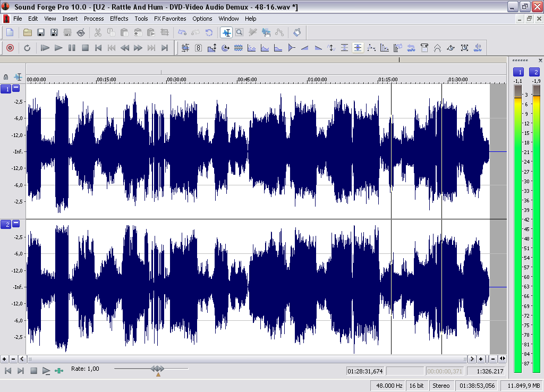The width and height of the screenshot is (544, 392).
Task: Open the Plug-In Chainer hand icon
Action: 297,32
